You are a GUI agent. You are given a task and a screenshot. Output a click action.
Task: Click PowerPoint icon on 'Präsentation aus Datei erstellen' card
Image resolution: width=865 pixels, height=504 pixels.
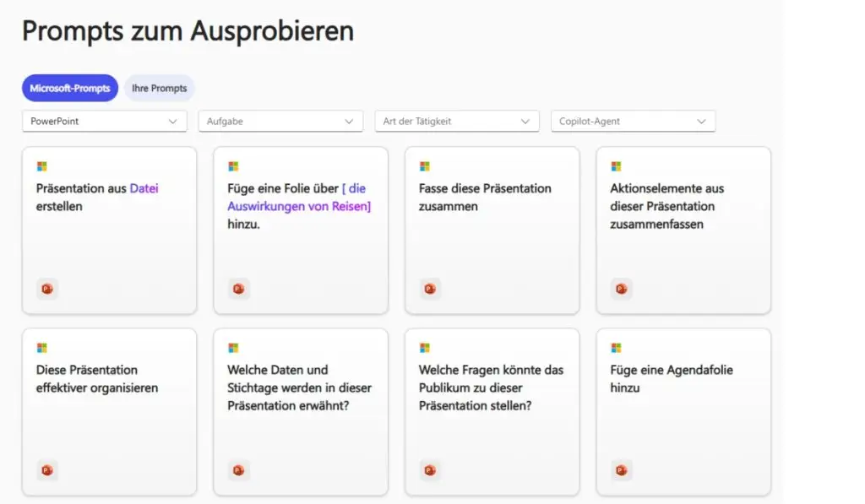pos(47,289)
